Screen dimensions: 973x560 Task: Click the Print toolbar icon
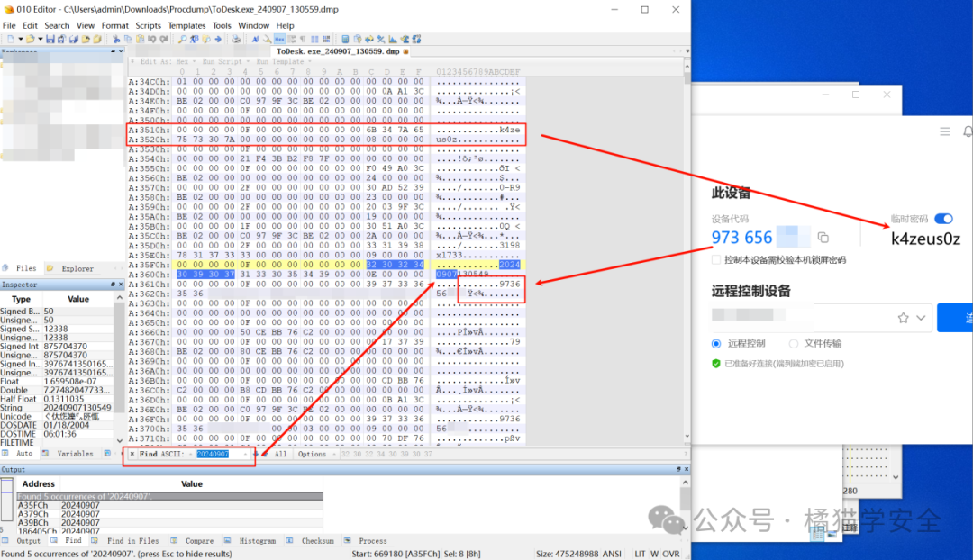[x=236, y=39]
